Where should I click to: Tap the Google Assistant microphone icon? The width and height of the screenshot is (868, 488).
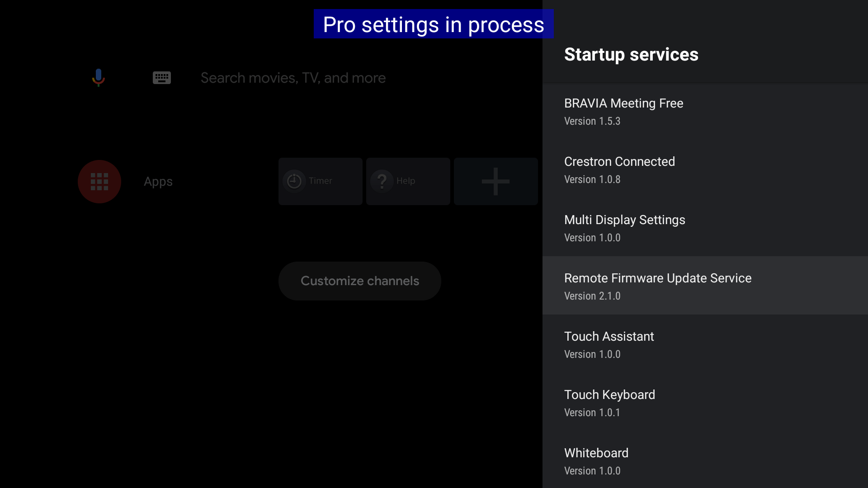99,77
